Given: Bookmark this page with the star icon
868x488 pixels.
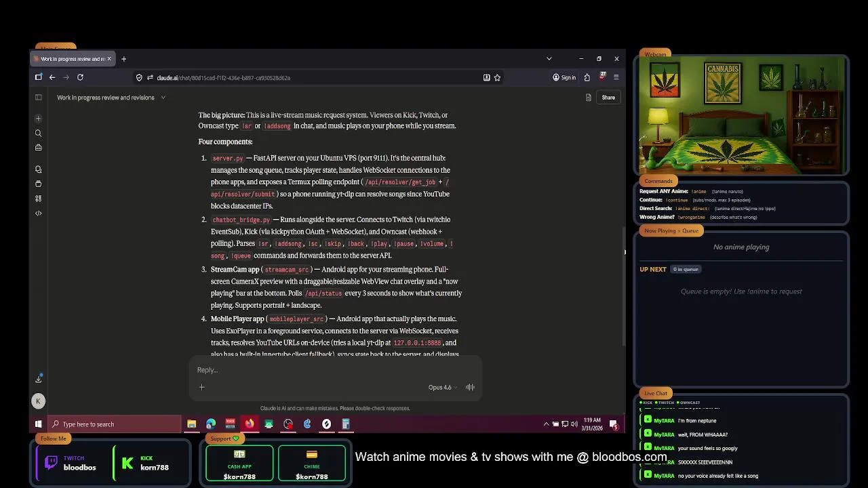Looking at the screenshot, I should [497, 78].
